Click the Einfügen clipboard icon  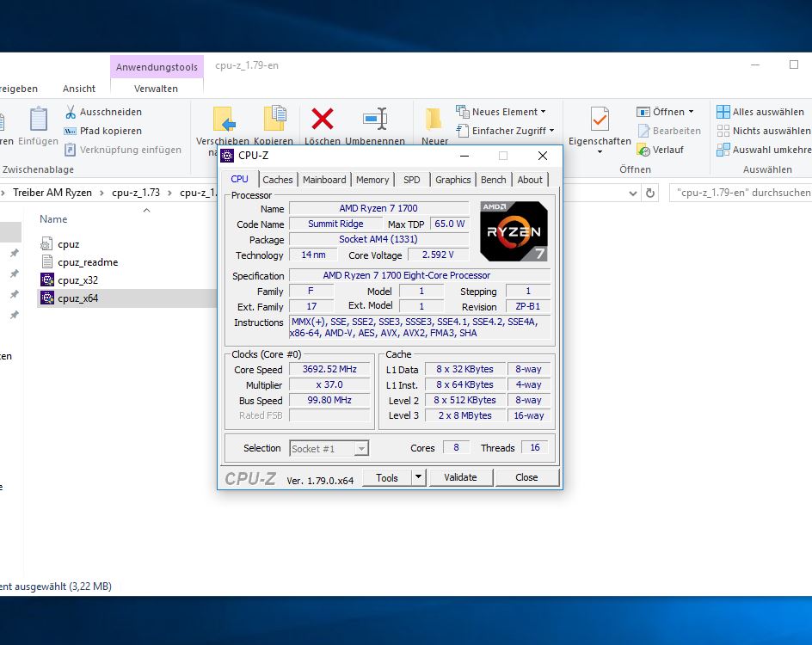[x=39, y=119]
